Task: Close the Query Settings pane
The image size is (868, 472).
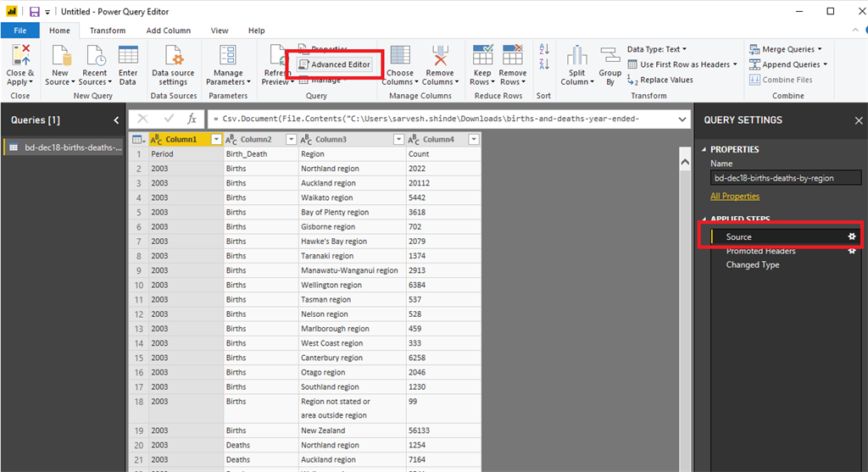Action: (x=859, y=120)
